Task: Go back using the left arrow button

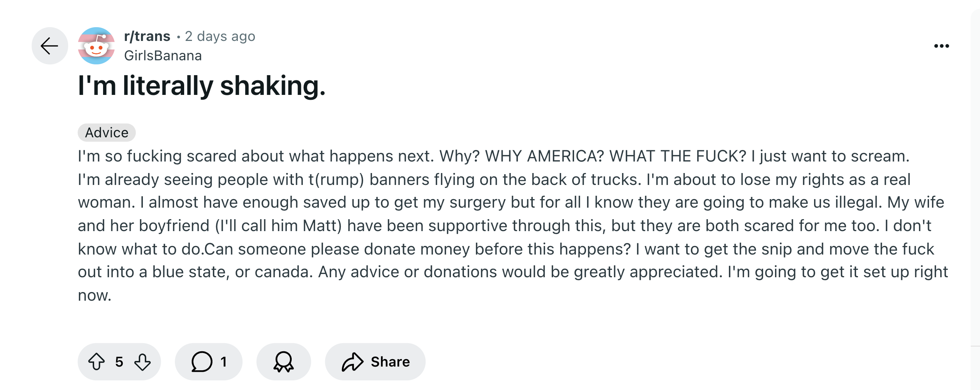Action: click(x=49, y=46)
